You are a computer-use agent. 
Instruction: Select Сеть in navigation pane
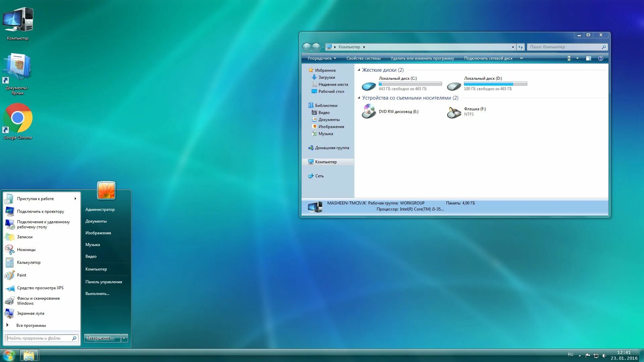click(x=319, y=176)
